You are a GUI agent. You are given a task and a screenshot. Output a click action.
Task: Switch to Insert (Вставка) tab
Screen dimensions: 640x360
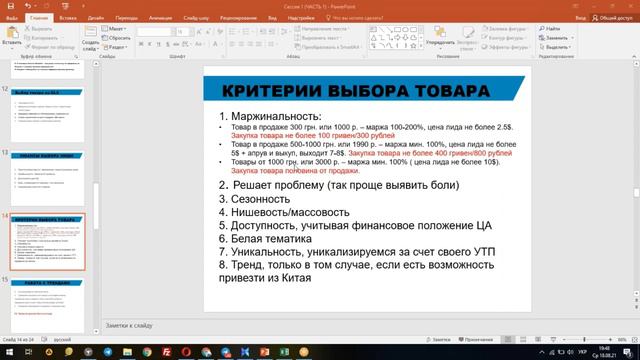point(68,18)
